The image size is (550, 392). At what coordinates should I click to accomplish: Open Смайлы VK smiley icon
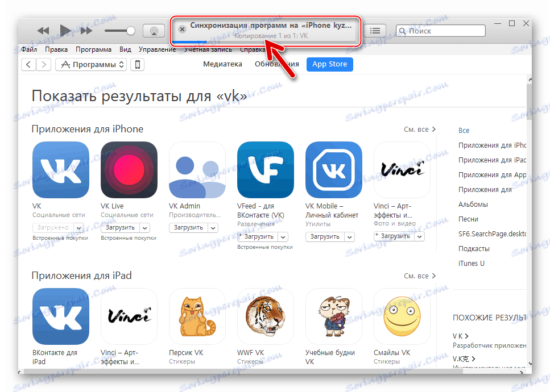(402, 316)
